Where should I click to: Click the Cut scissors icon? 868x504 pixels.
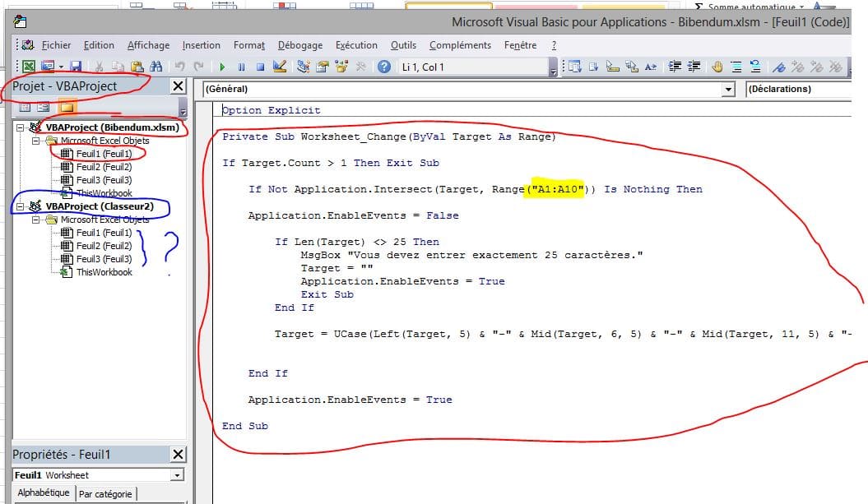coord(99,67)
